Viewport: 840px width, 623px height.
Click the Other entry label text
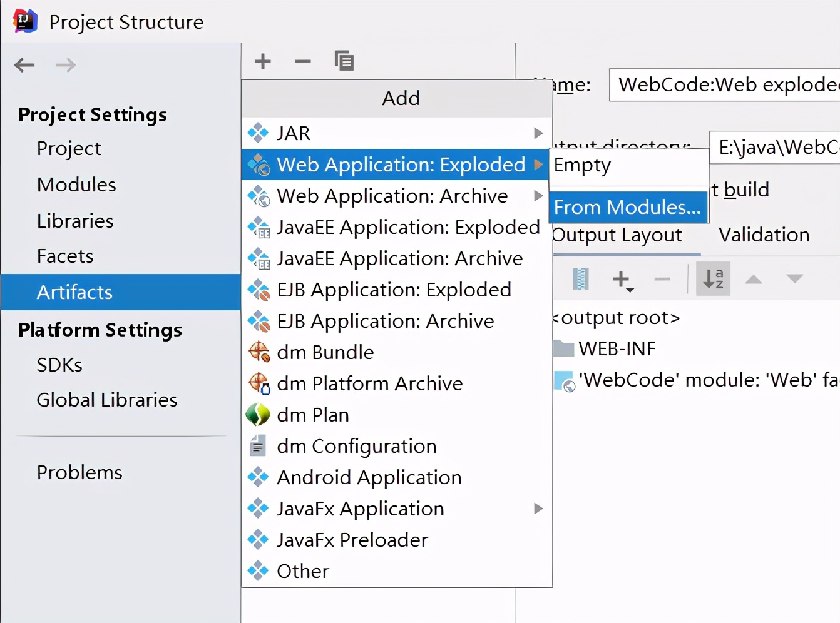tap(303, 571)
